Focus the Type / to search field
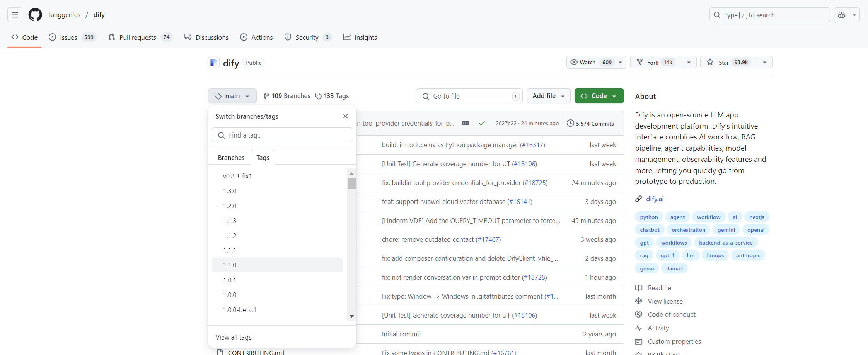Viewport: 868px width, 355px height. [769, 15]
